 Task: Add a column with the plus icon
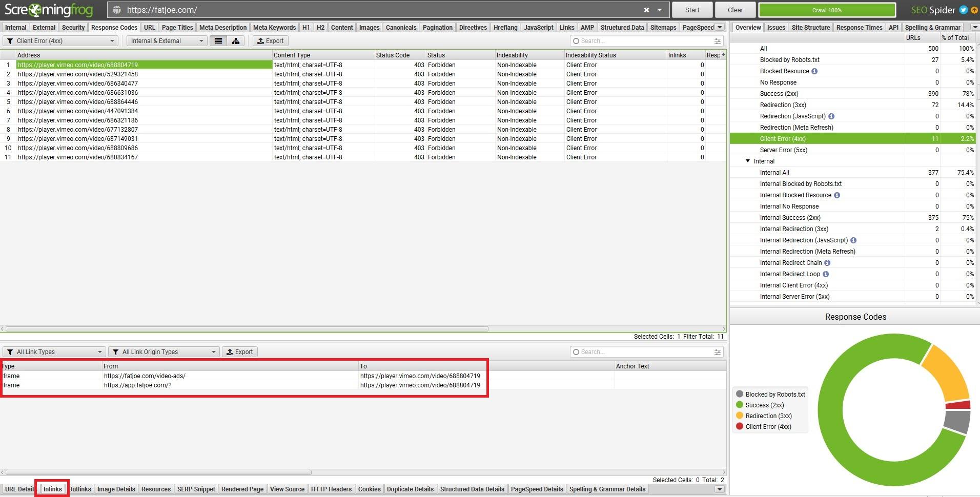[x=723, y=54]
